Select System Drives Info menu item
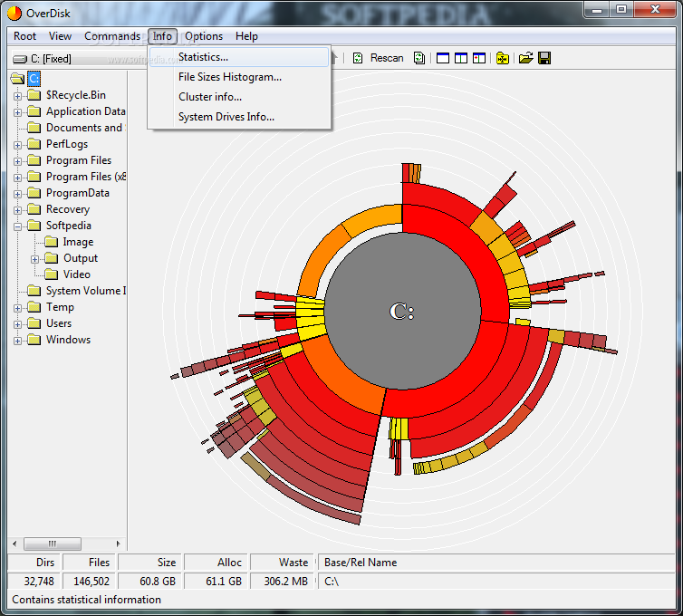 pyautogui.click(x=226, y=117)
